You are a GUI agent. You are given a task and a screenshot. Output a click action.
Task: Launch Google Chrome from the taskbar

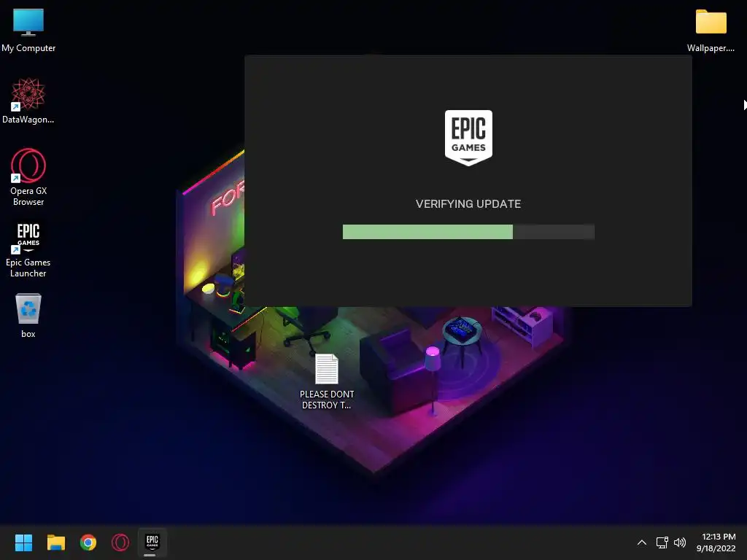88,542
